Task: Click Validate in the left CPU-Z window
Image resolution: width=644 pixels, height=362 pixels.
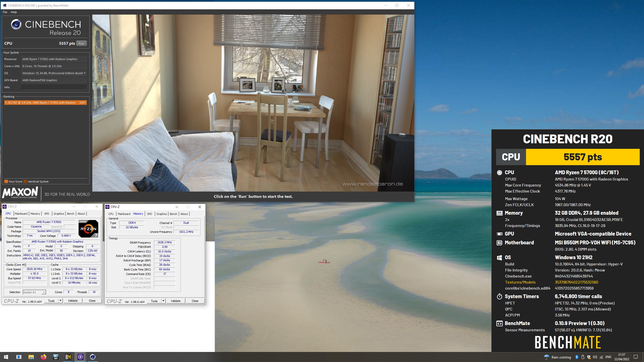Action: coord(73,301)
